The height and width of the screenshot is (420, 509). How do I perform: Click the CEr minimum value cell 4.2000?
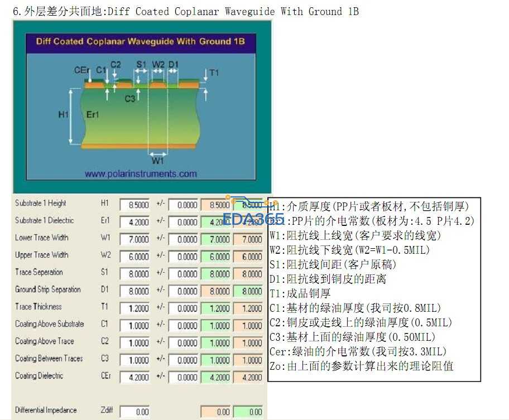point(215,377)
